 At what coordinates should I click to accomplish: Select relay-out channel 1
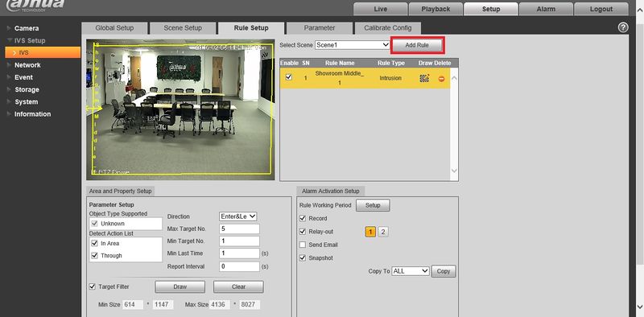(x=370, y=232)
